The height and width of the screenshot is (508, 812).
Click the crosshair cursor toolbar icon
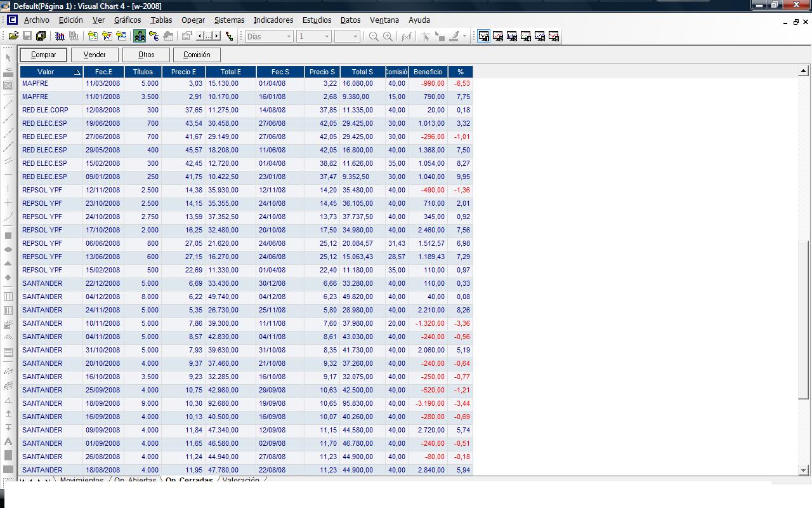(x=425, y=36)
